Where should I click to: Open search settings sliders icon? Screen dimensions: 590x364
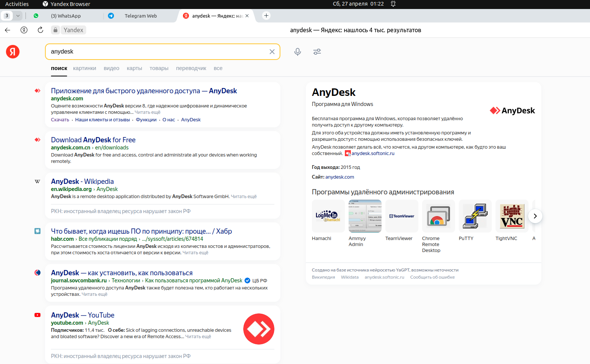[317, 52]
